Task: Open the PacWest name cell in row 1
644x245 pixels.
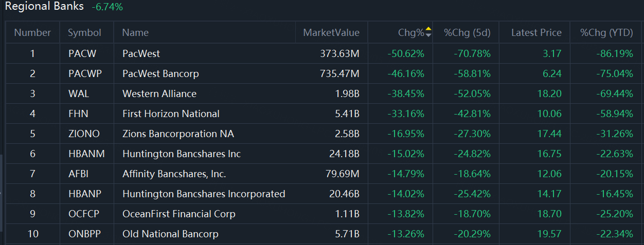Action: tap(141, 53)
